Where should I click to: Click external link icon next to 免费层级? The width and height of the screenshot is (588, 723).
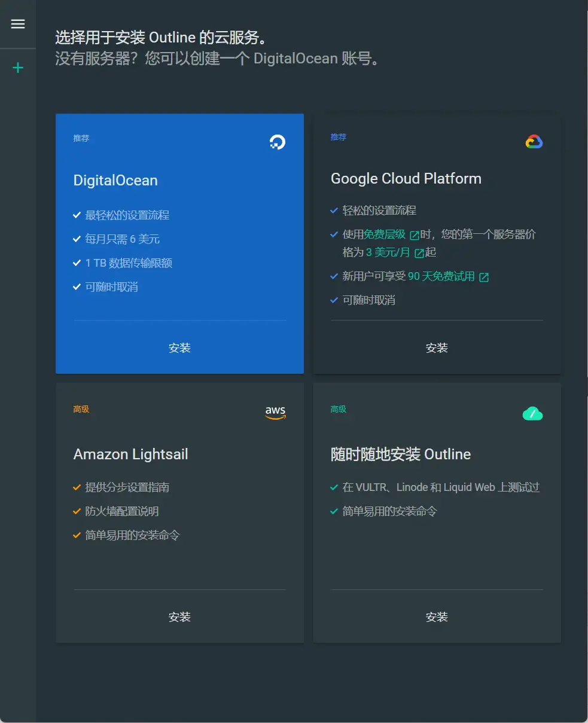[414, 235]
